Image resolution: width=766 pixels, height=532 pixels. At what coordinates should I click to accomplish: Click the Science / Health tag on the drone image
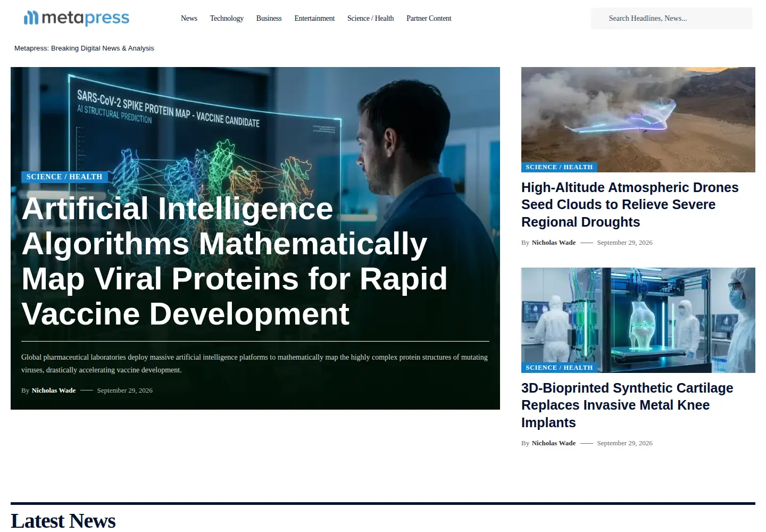click(x=559, y=167)
